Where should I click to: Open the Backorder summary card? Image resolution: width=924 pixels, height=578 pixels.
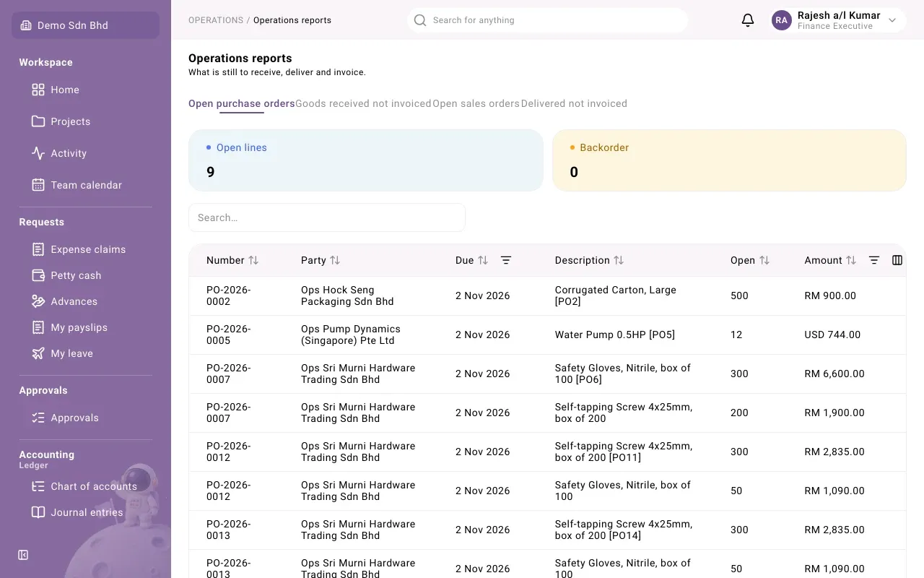pos(729,160)
